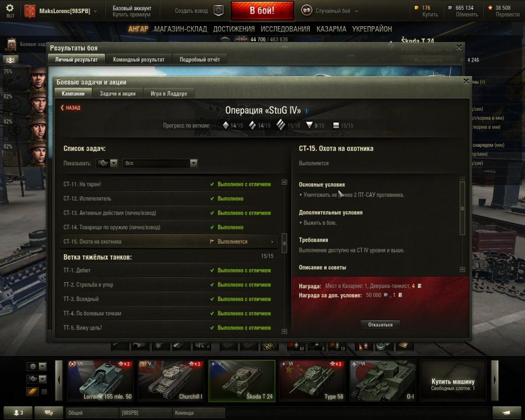Screen dimensions: 525x420
Task: Click the light tank branch progress icon 14/15
Action: point(226,126)
